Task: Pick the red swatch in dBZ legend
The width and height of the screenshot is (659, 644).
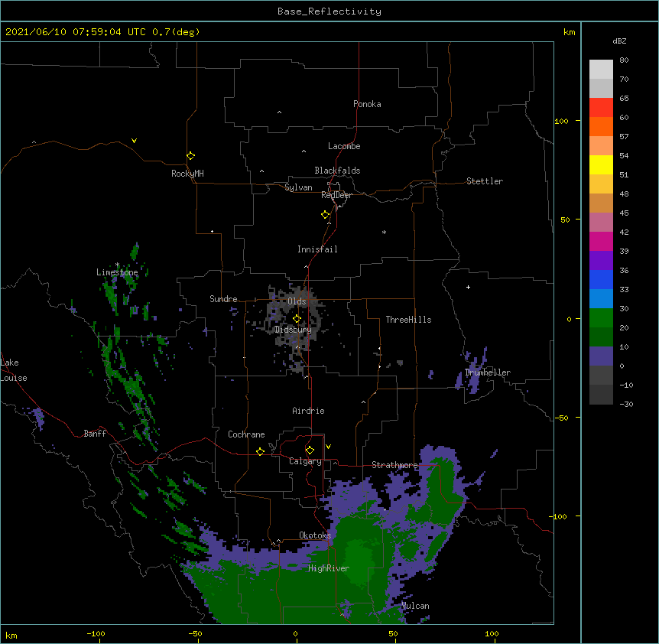Action: pos(601,108)
